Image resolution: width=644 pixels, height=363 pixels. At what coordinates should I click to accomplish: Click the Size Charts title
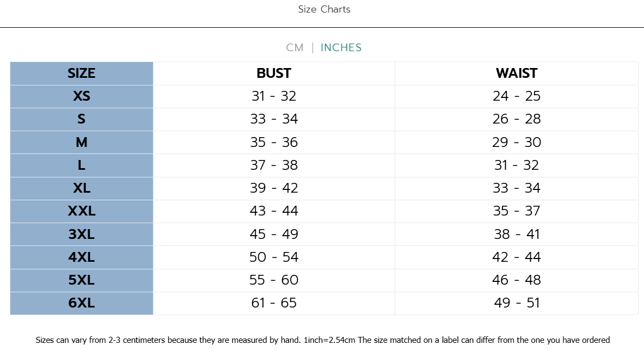coord(324,9)
